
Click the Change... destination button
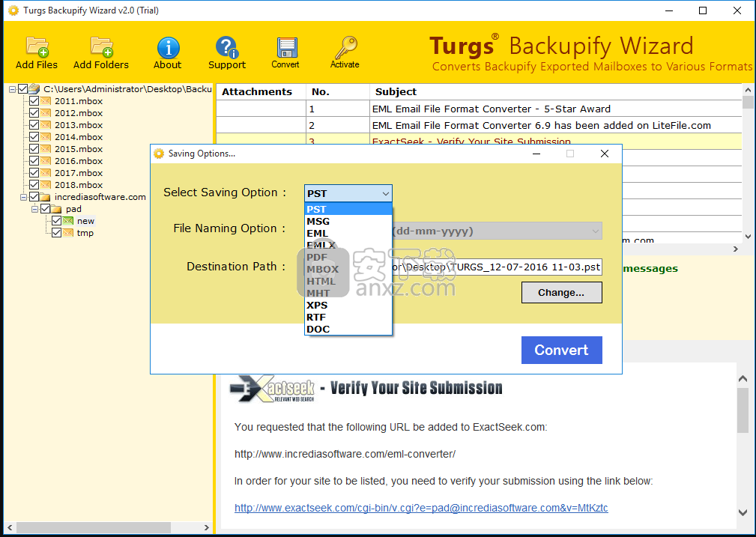(561, 293)
